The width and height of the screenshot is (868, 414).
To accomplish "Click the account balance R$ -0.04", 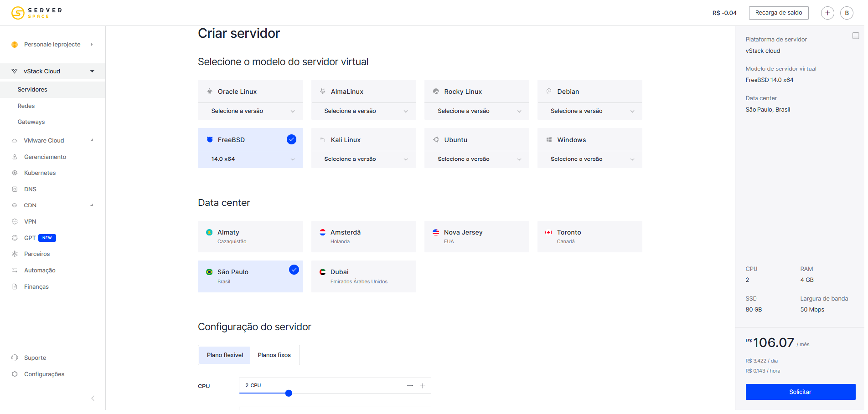I will pyautogui.click(x=724, y=13).
